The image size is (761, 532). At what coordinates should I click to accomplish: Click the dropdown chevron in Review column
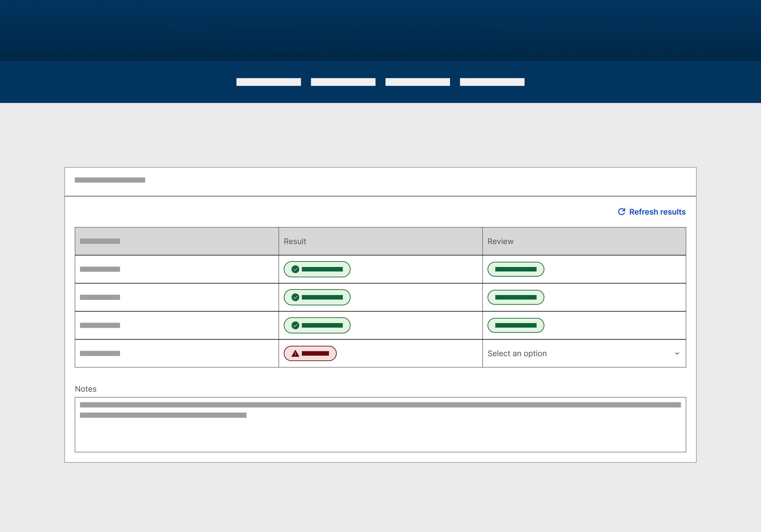coord(677,353)
